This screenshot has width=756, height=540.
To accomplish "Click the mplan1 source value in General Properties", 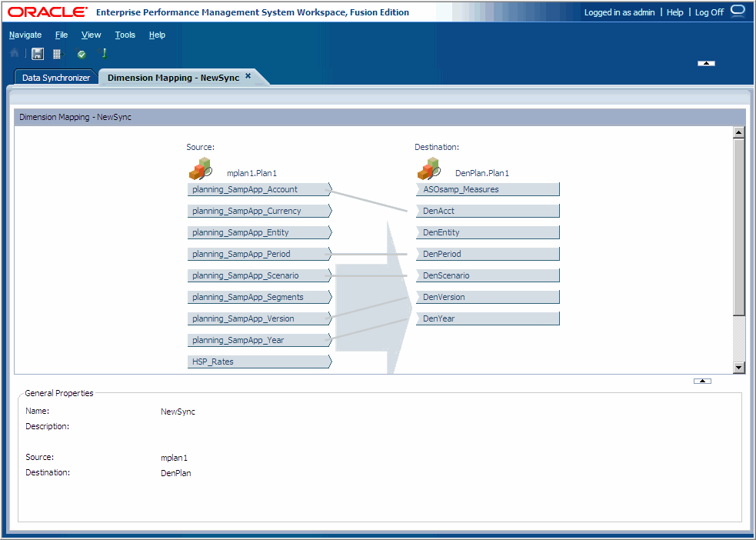I will click(174, 458).
